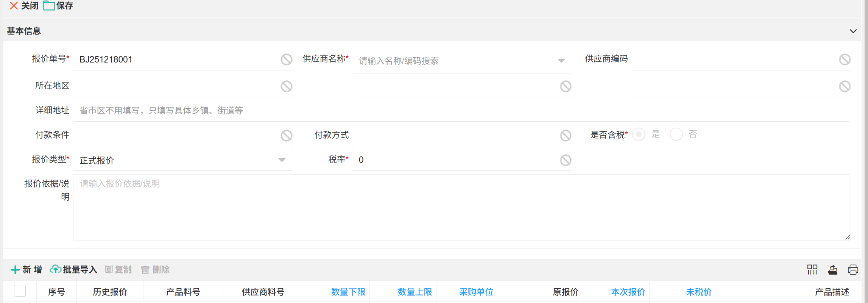Viewport: 868px width, 303px height.
Task: Open the 供应商名称 dropdown arrow
Action: pos(561,61)
